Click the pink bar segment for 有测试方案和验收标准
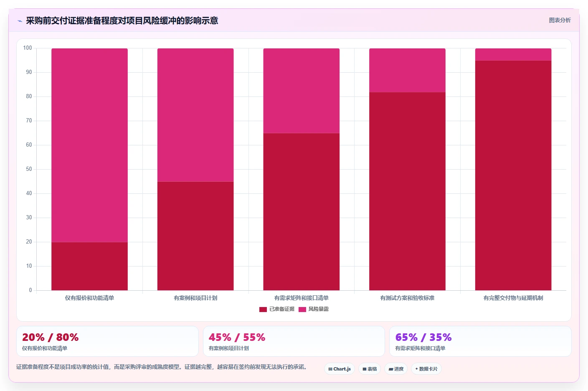588x391 pixels. [x=407, y=70]
